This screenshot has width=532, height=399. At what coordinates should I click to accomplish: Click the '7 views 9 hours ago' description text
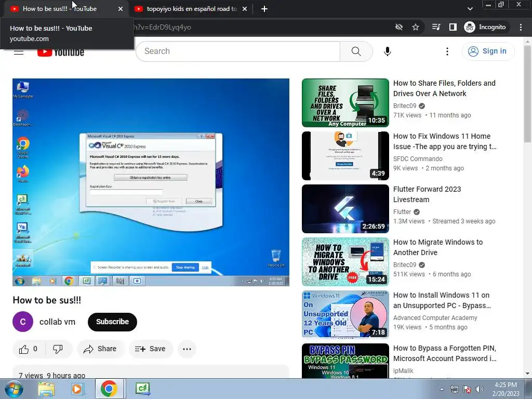[x=52, y=375]
